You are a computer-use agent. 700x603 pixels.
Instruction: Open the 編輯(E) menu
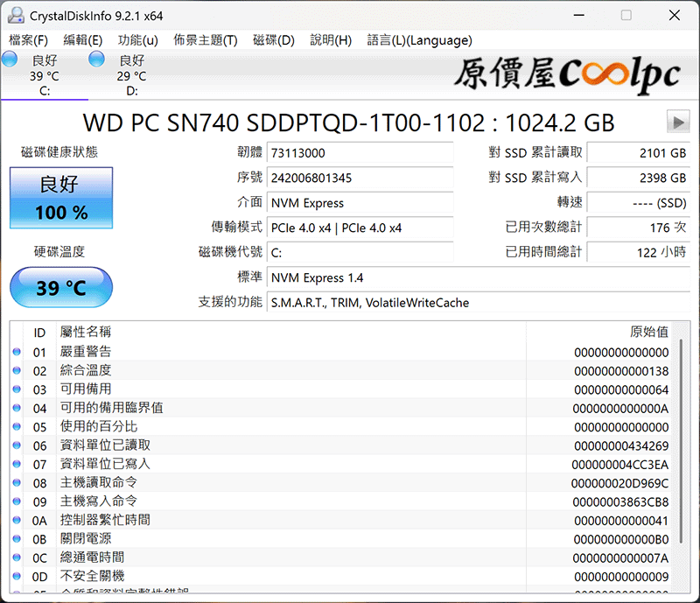82,40
